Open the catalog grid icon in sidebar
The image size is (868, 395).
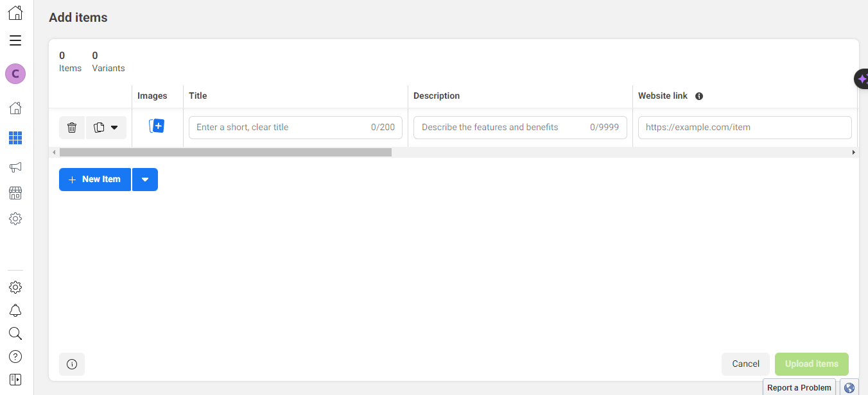(15, 138)
